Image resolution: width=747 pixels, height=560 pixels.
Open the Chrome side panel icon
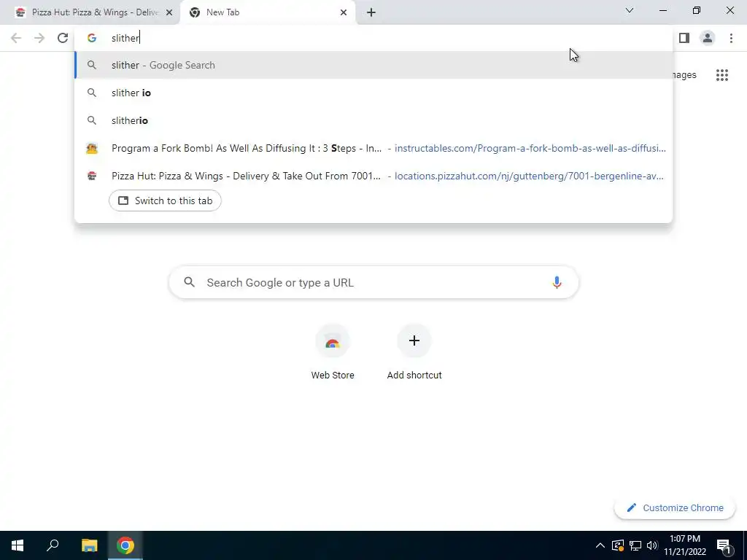coord(684,38)
